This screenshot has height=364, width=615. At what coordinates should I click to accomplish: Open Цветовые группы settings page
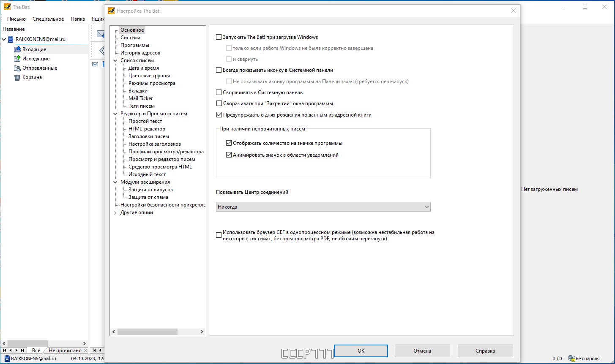tap(149, 76)
